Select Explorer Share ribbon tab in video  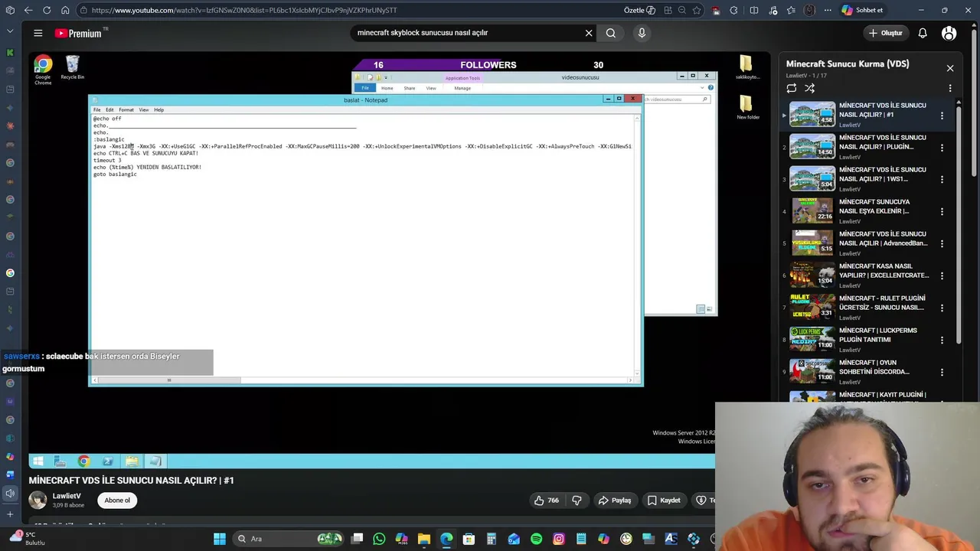[x=410, y=88]
